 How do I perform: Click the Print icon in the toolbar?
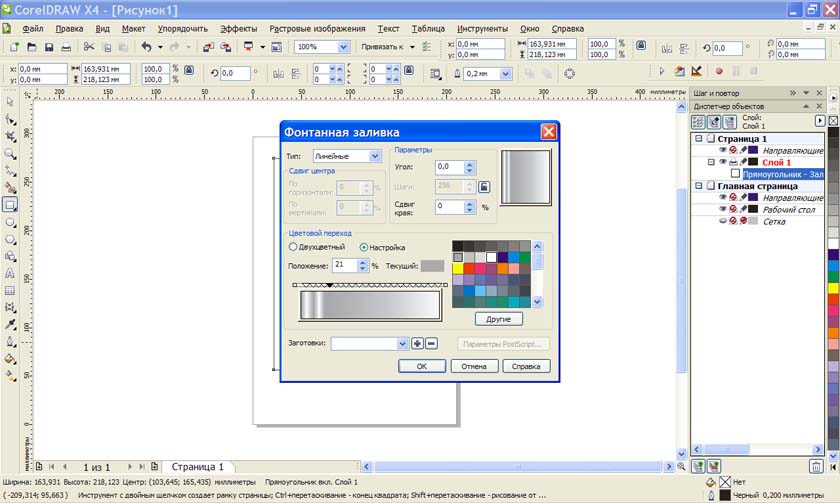point(66,47)
